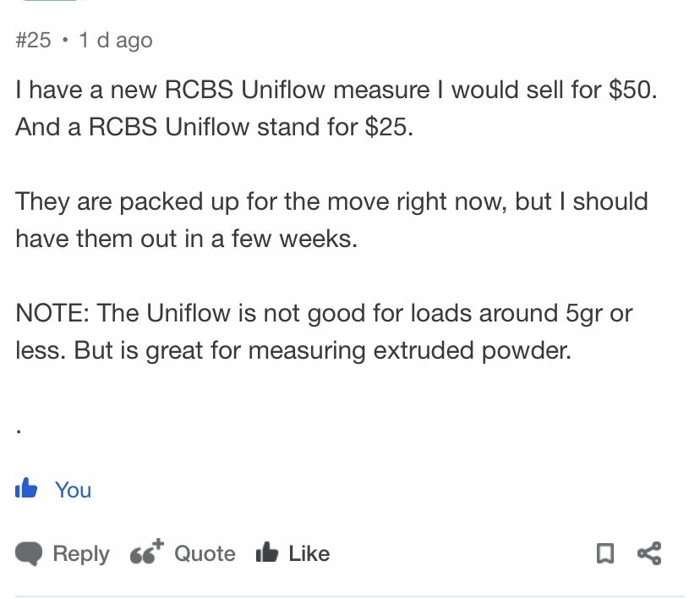
Task: Click 'They are packed up for the move' sentence
Action: click(x=331, y=201)
